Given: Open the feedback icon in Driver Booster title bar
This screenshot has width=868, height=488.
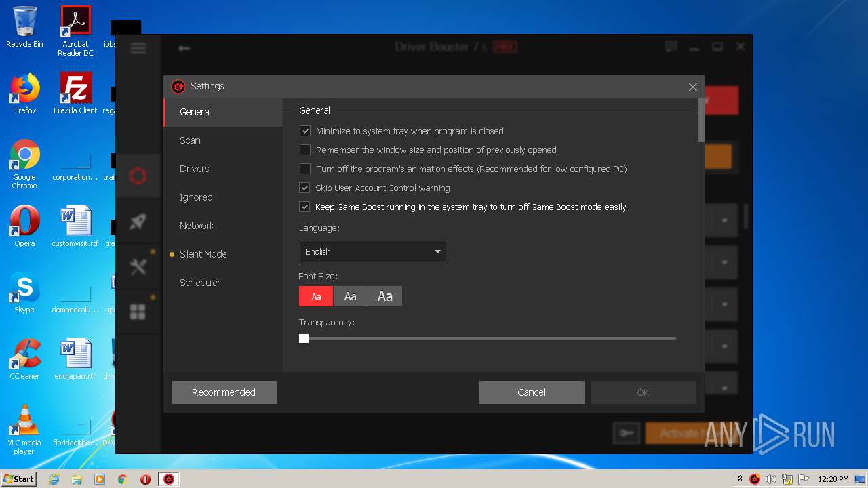Looking at the screenshot, I should [x=671, y=47].
